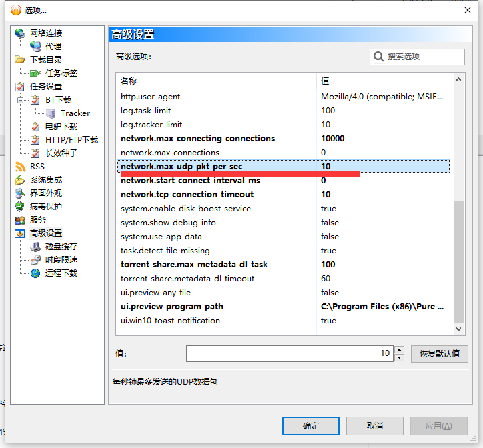Click the shield icon beside 病毒保护
Screen dimensions: 483x448
point(20,206)
